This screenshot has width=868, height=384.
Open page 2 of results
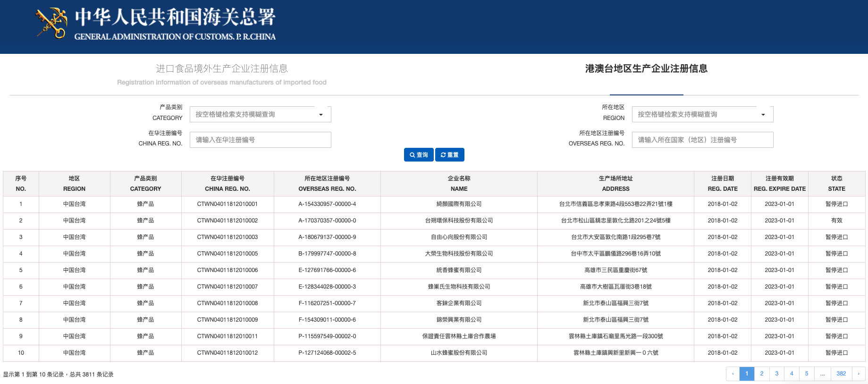(x=762, y=374)
